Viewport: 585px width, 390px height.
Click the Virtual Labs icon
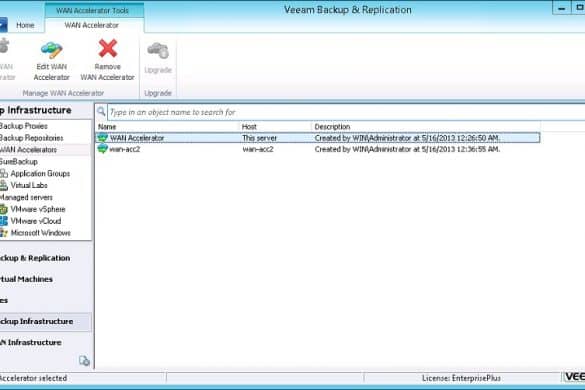point(4,185)
